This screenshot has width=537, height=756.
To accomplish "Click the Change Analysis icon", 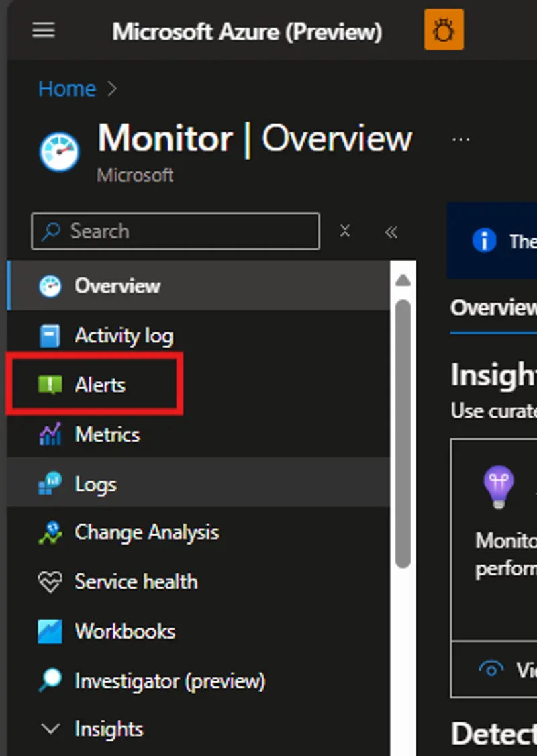I will (50, 533).
